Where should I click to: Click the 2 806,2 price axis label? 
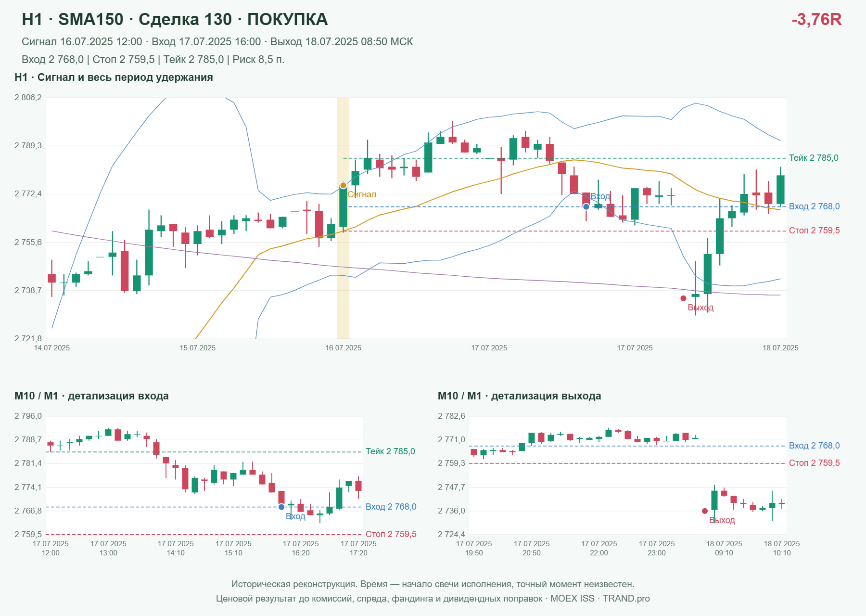28,98
